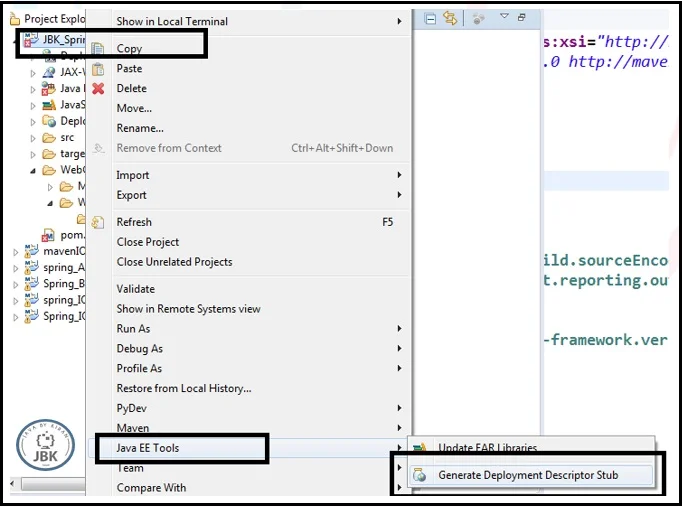Expand the Deployed Resources node arrow
Viewport: 682px width, 507px height.
(x=33, y=122)
